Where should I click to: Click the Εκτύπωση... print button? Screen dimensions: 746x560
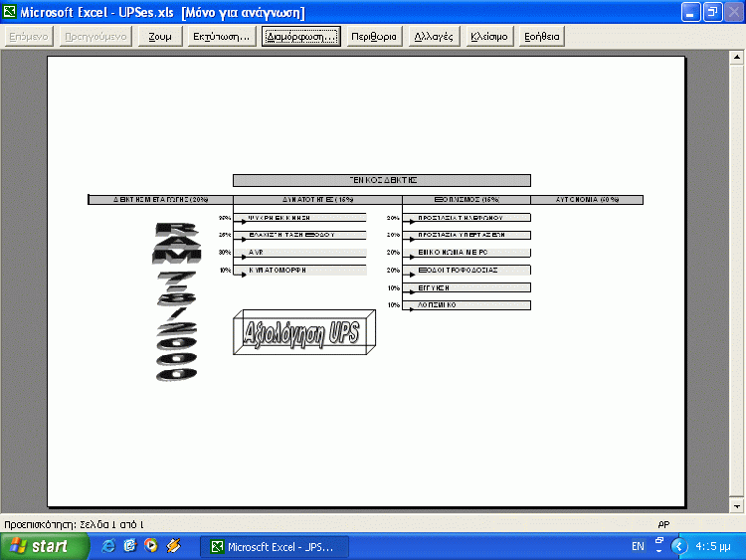[x=221, y=37]
